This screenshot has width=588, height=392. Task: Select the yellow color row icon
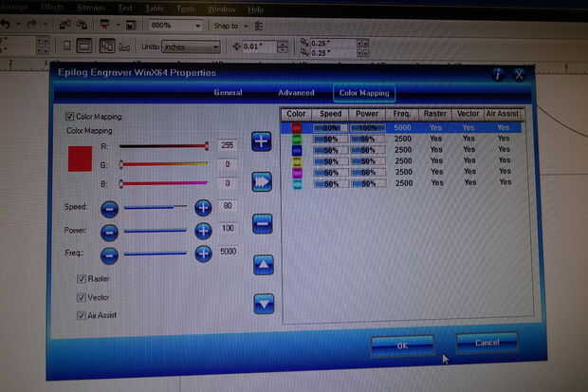point(297,162)
